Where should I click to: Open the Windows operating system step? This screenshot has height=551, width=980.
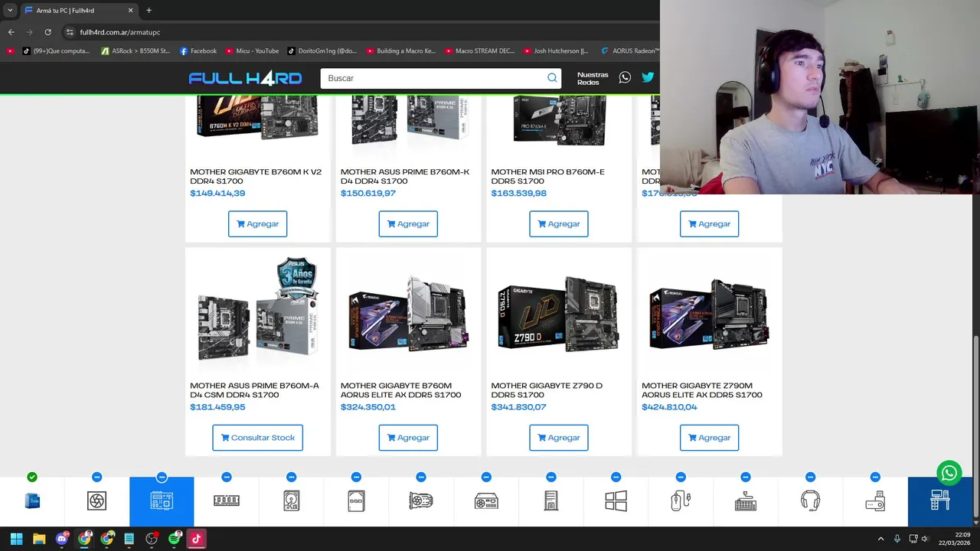pos(616,501)
